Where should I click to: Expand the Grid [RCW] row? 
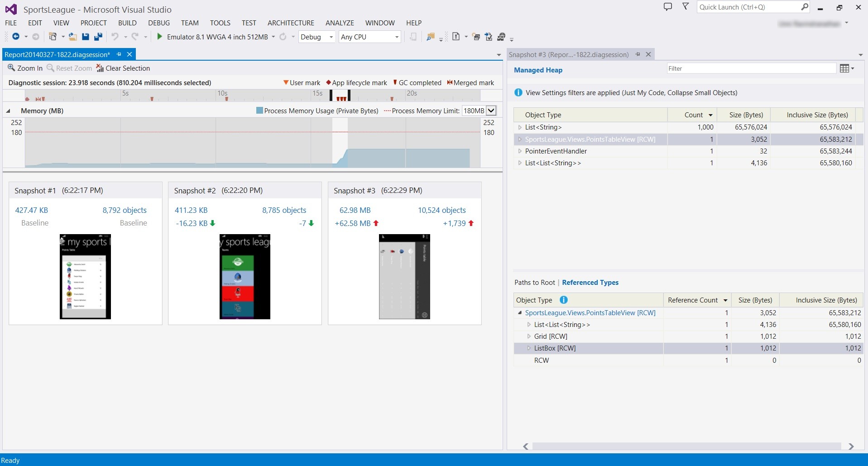point(529,336)
